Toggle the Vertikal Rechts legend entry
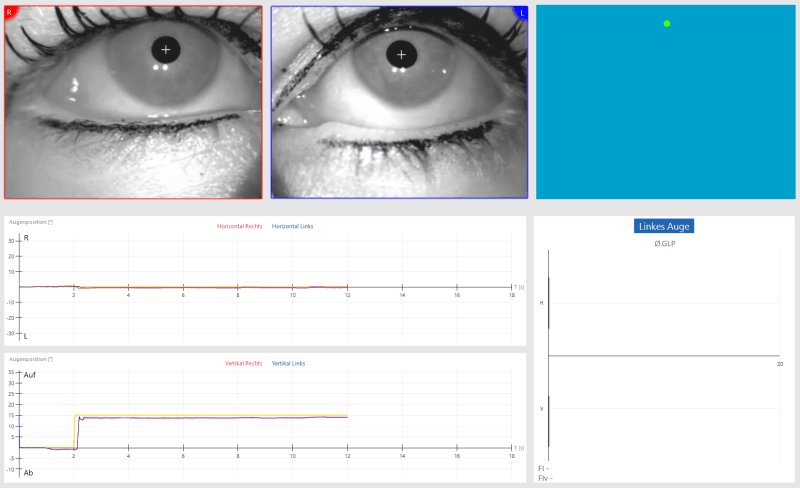The width and height of the screenshot is (800, 488). coord(244,364)
